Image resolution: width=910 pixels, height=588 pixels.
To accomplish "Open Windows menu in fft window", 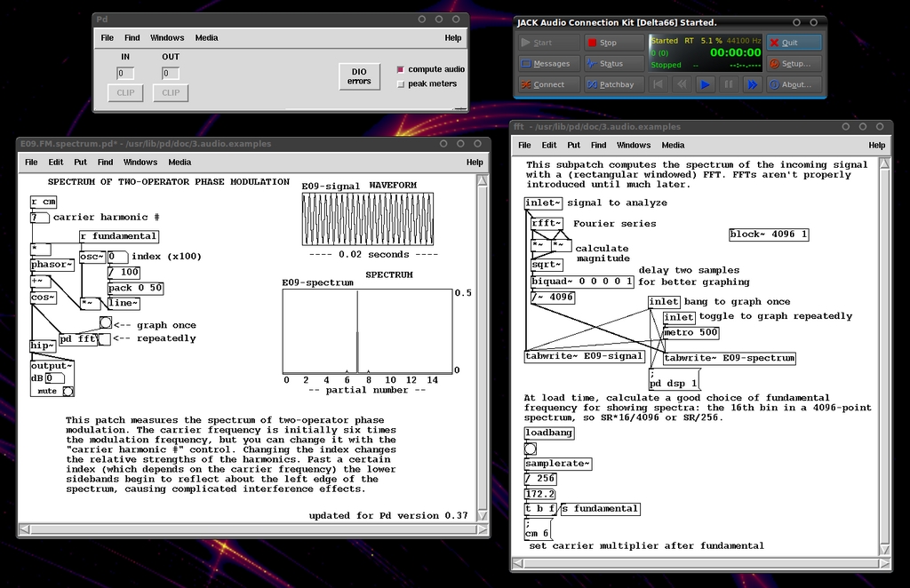I will pos(633,145).
